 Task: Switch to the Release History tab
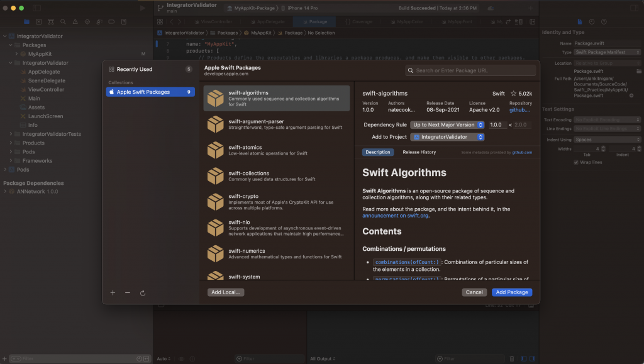[419, 152]
